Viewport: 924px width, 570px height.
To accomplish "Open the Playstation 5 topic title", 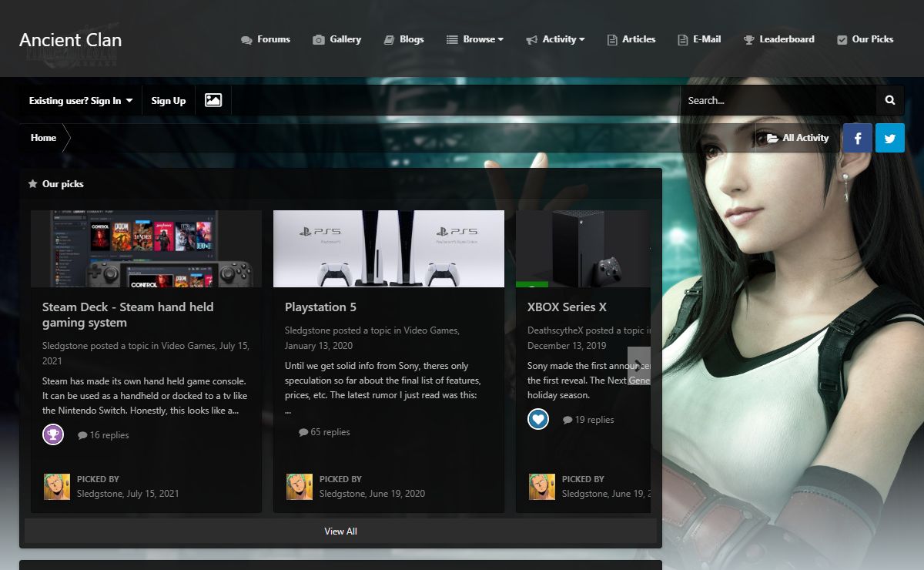I will 320,307.
